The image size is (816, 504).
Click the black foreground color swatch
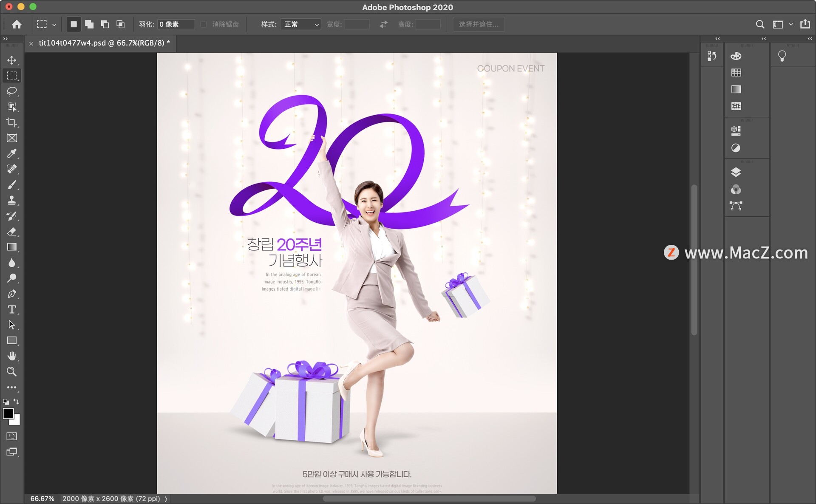point(8,413)
